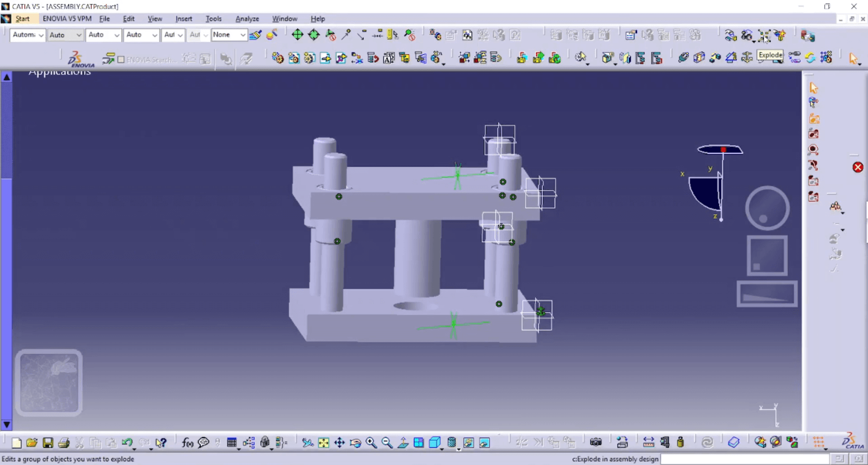Select the Hide/Show swap icon
The width and height of the screenshot is (868, 465).
(x=484, y=442)
